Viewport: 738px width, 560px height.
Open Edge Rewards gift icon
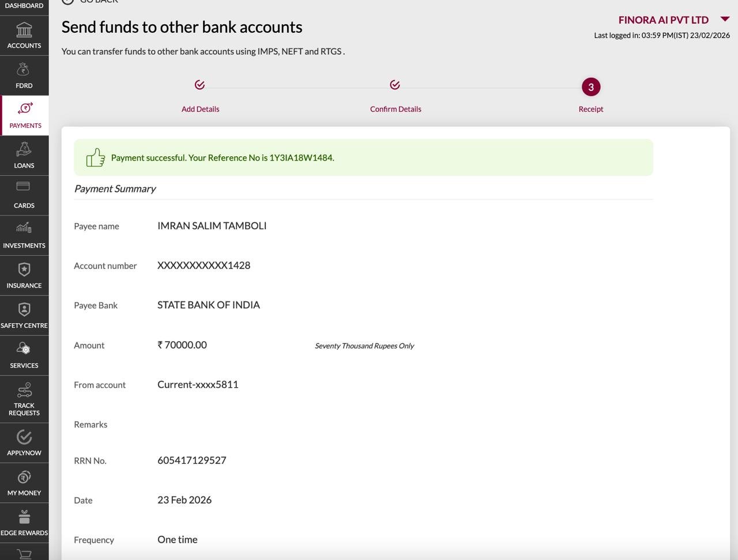pyautogui.click(x=24, y=517)
